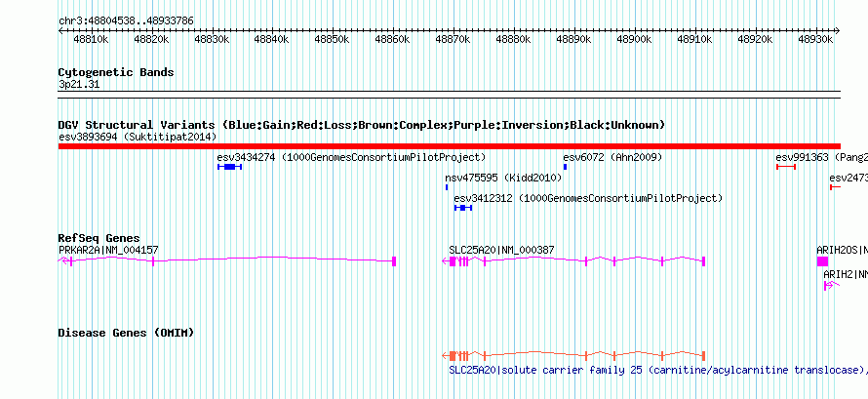Select the OMIM SLC25A20 rightmost exon
868x399 pixels.
point(703,356)
